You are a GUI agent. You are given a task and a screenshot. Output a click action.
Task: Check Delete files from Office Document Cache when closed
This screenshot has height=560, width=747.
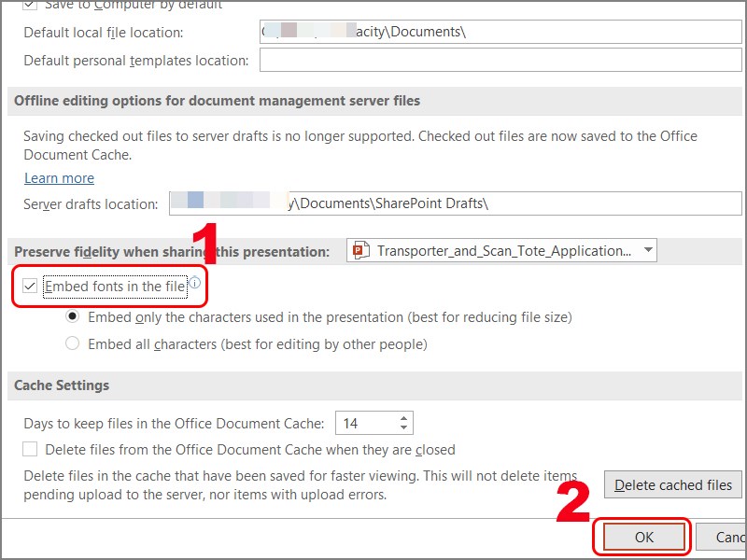[30, 449]
